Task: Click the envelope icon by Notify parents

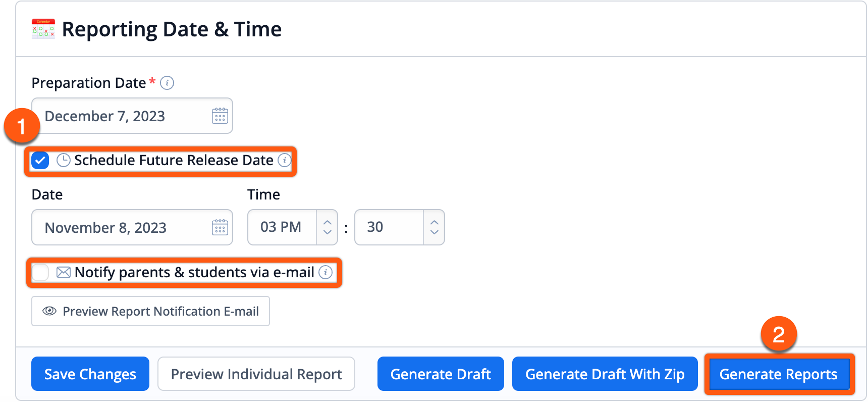Action: point(64,273)
